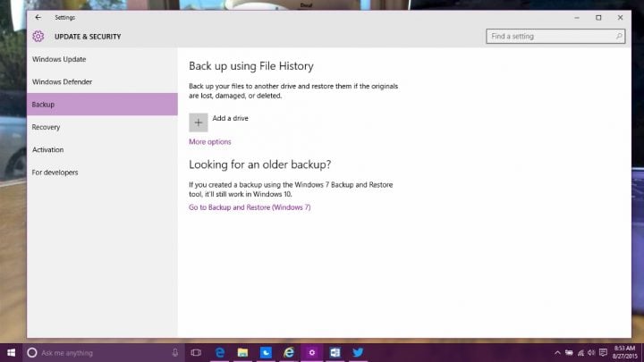
Task: Launch Microsoft Edge from the taskbar
Action: [220, 352]
